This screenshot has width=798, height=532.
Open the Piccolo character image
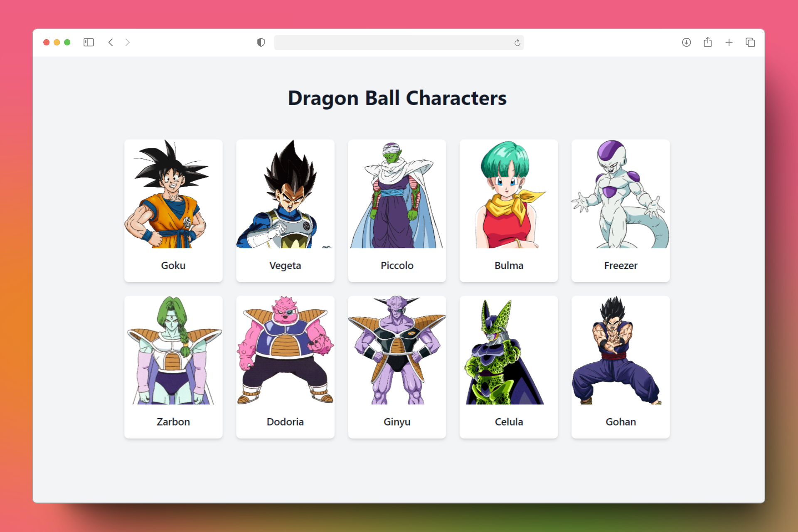(x=397, y=194)
